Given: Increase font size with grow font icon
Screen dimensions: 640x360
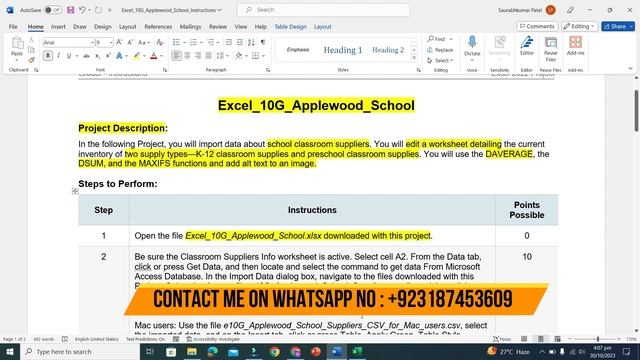Looking at the screenshot, I should [119, 42].
